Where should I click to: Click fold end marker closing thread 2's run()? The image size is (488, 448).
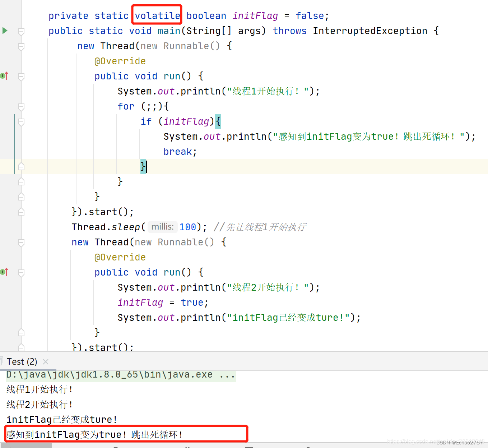[21, 332]
